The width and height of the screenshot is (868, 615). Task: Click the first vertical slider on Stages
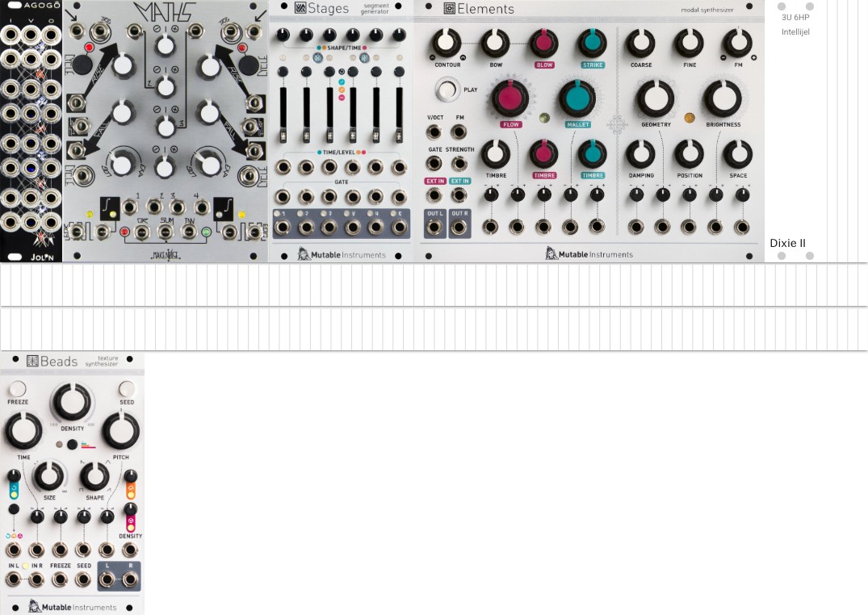(283, 115)
